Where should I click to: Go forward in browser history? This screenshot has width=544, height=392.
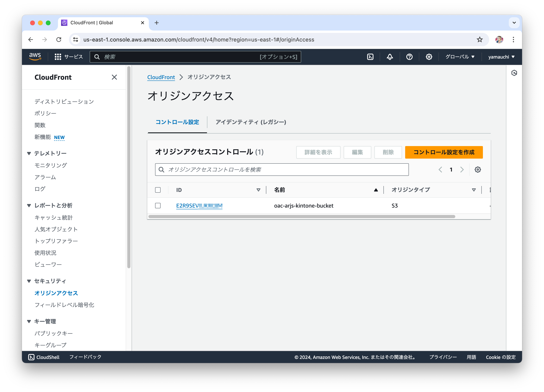[45, 40]
